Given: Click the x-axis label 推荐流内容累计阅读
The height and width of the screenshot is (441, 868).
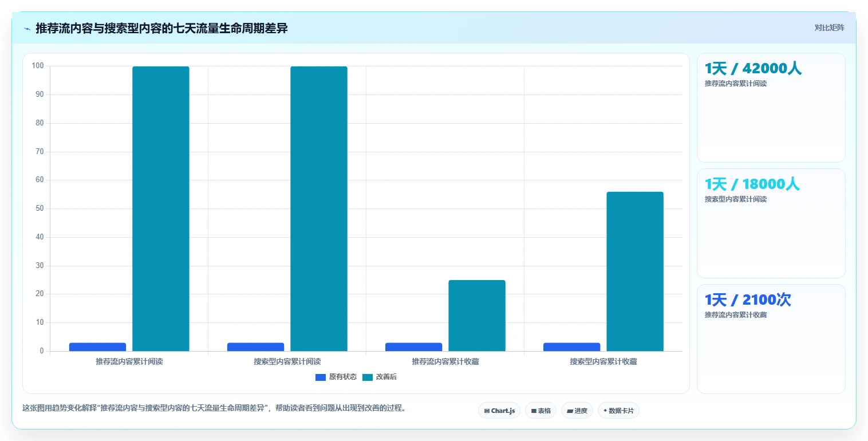Looking at the screenshot, I should [129, 361].
